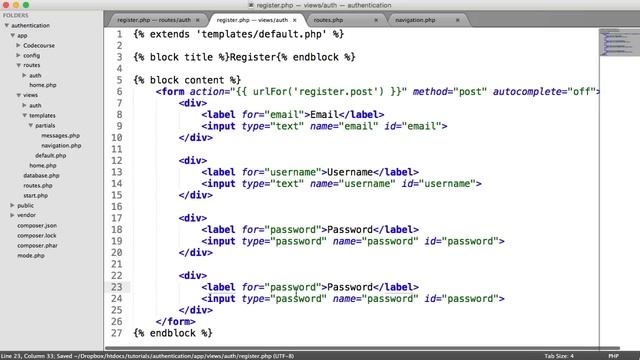This screenshot has height=360, width=640.
Task: Collapse the routes folder
Action: [18, 65]
